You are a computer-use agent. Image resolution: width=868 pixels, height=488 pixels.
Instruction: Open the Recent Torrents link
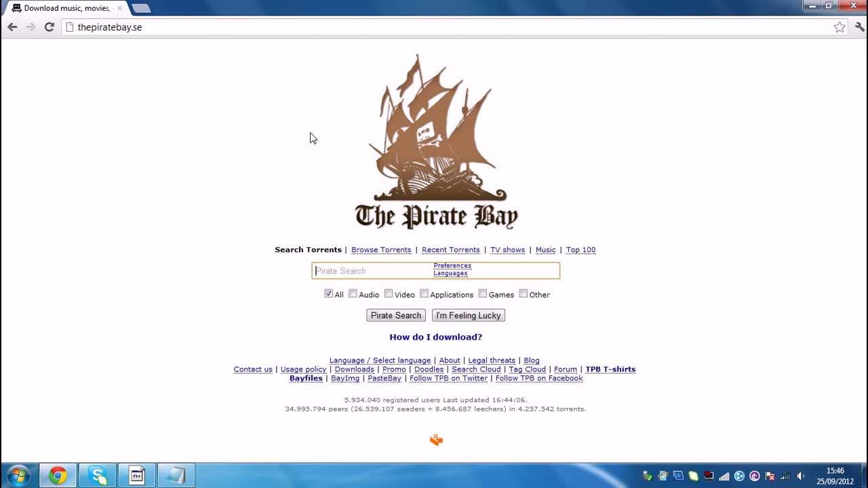point(450,250)
